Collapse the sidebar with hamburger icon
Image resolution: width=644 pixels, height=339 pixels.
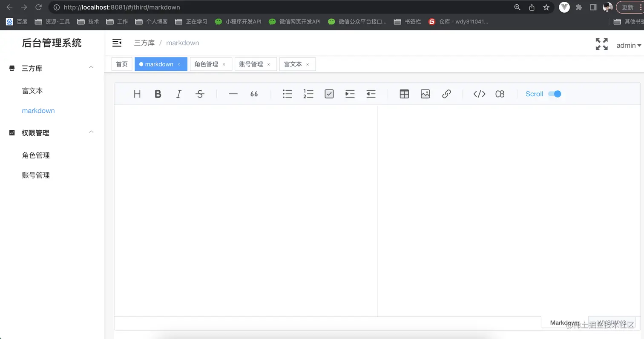(x=117, y=43)
